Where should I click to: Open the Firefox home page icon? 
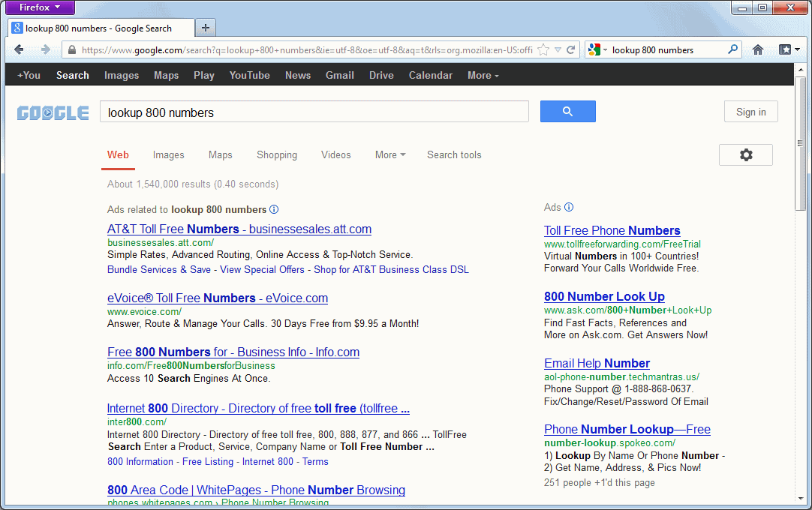tap(758, 49)
